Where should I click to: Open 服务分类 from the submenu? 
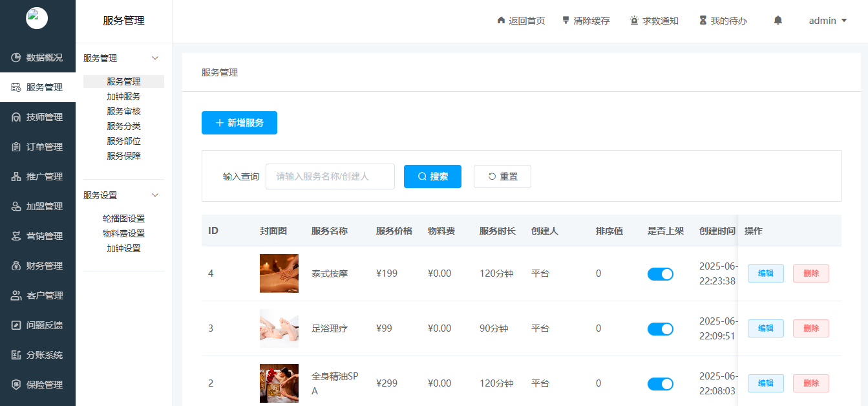coord(123,125)
